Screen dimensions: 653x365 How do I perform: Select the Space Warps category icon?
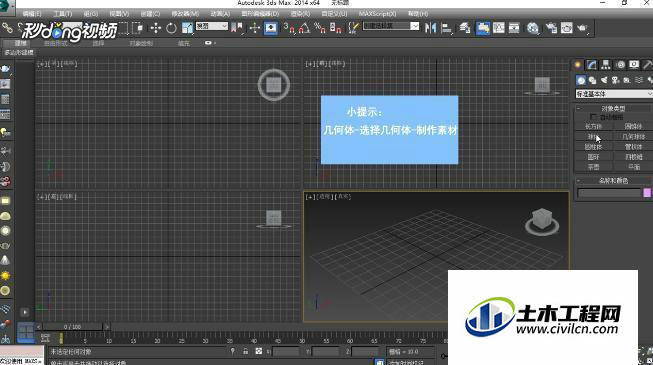tap(638, 80)
